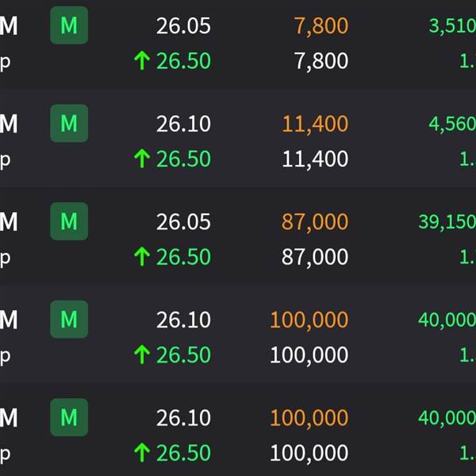Screen dimensions: 476x476
Task: Open the green 3,510 value
Action: coord(452,26)
